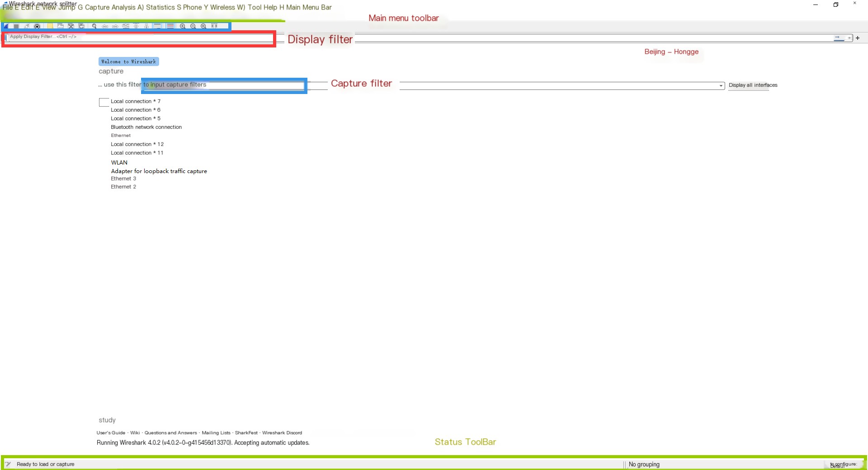
Task: Jump to the first packet
Action: click(136, 26)
